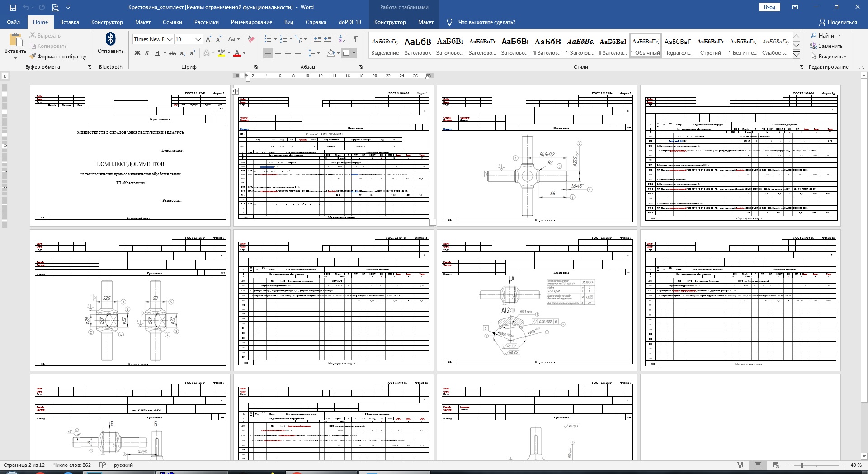Viewport: 868px width, 474px height.
Task: Select the Строгий style in gallery
Action: click(x=710, y=46)
